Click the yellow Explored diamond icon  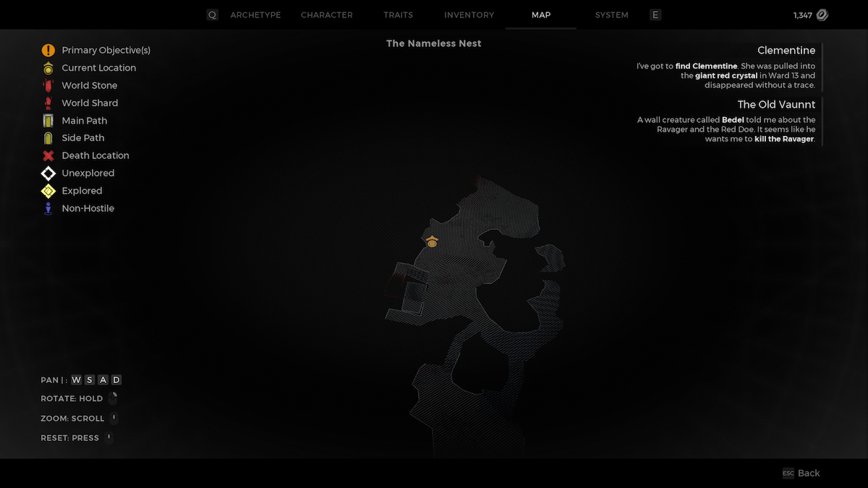tap(48, 191)
